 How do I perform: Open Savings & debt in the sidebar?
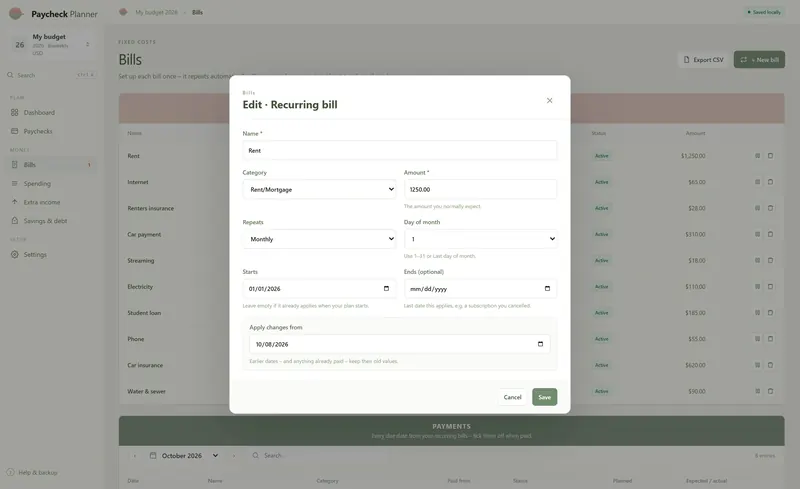51,221
